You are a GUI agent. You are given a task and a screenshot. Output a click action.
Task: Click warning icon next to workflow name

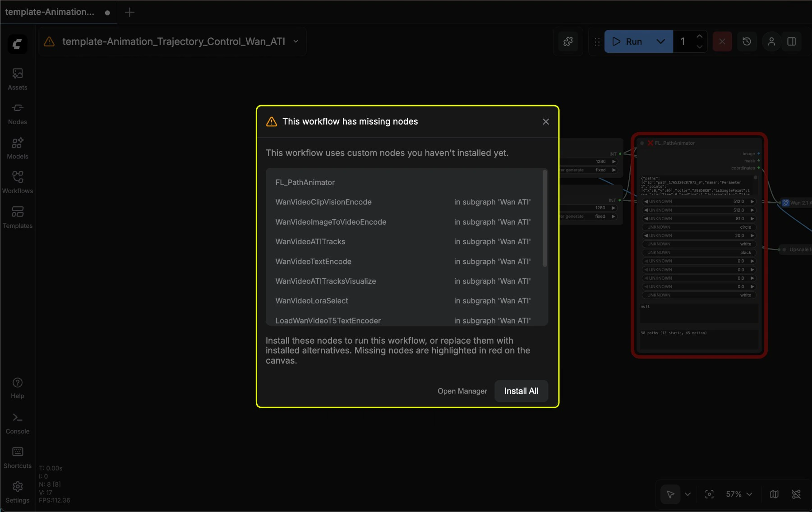(49, 42)
